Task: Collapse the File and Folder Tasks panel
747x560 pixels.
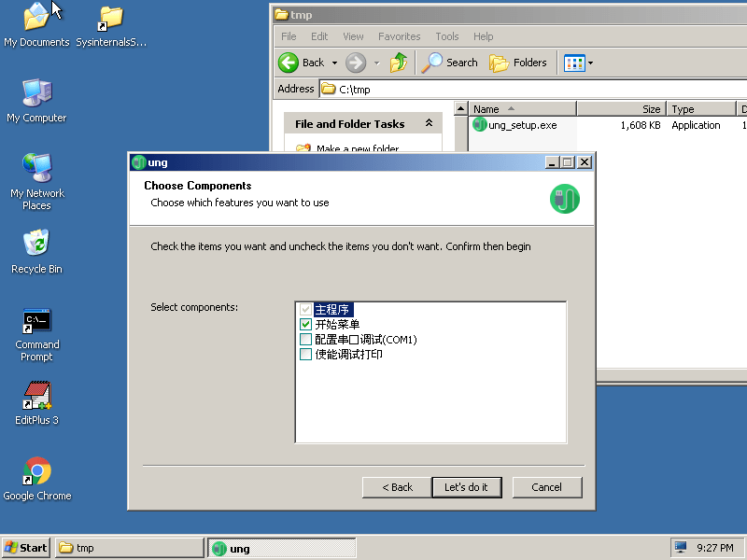Action: coord(429,123)
